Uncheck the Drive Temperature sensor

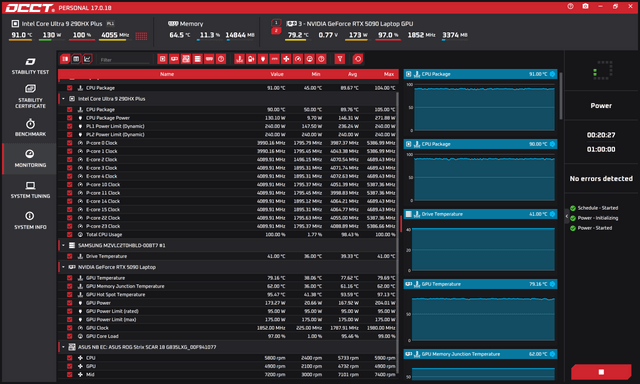(69, 256)
